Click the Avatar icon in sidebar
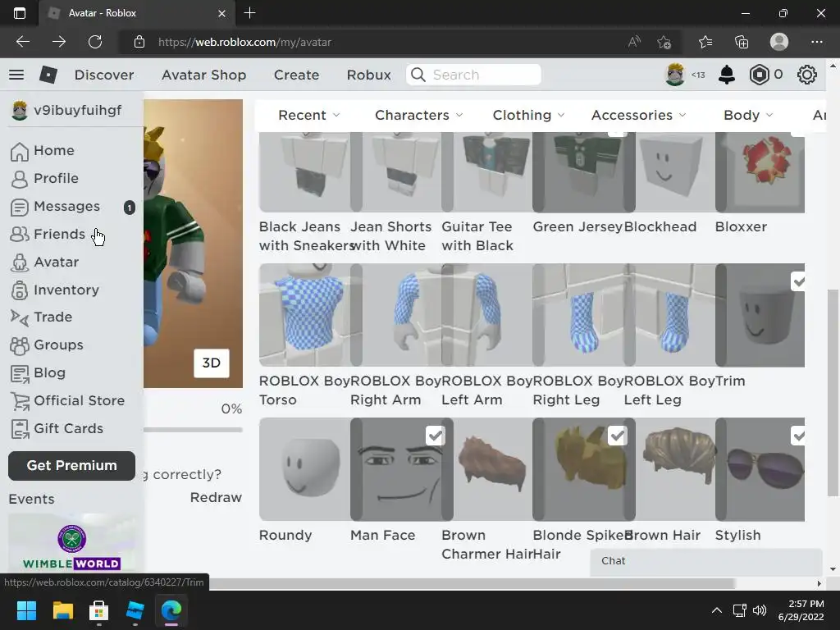Screen dimensions: 840x630 click(20, 262)
